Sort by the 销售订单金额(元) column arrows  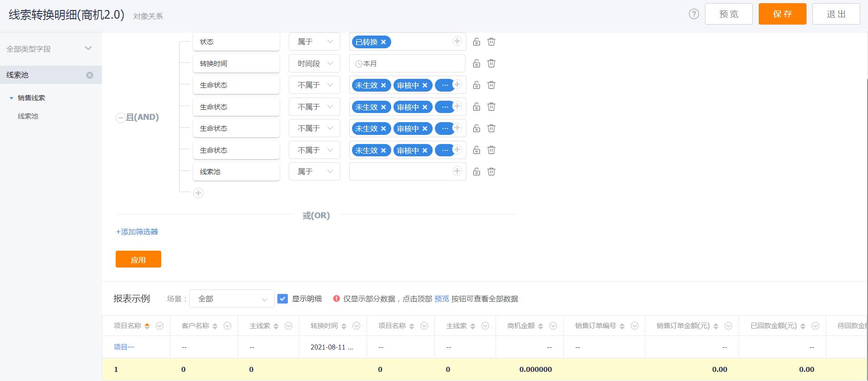[716, 326]
